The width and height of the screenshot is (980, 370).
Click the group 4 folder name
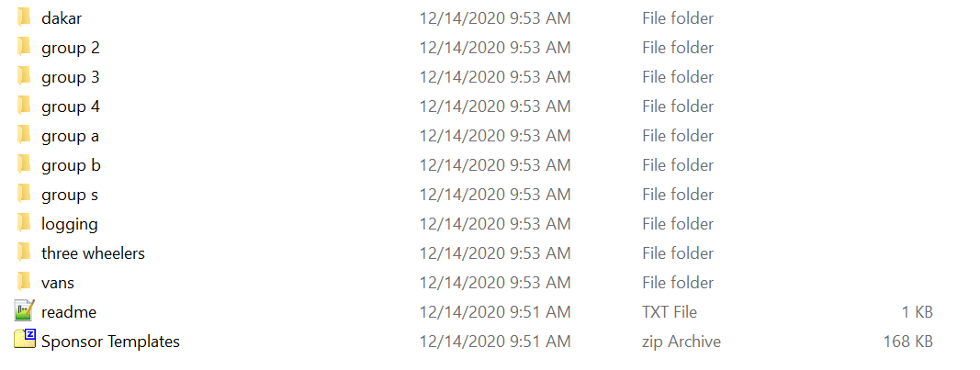71,107
